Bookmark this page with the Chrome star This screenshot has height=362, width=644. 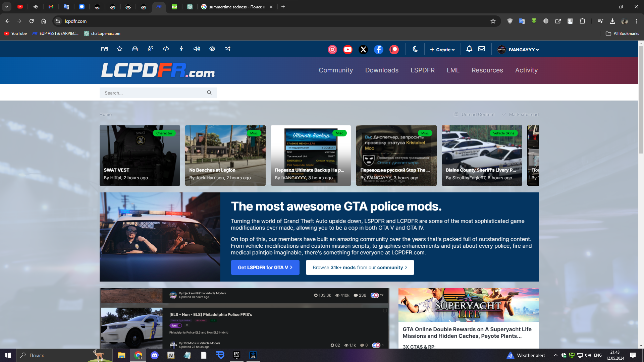click(x=493, y=21)
